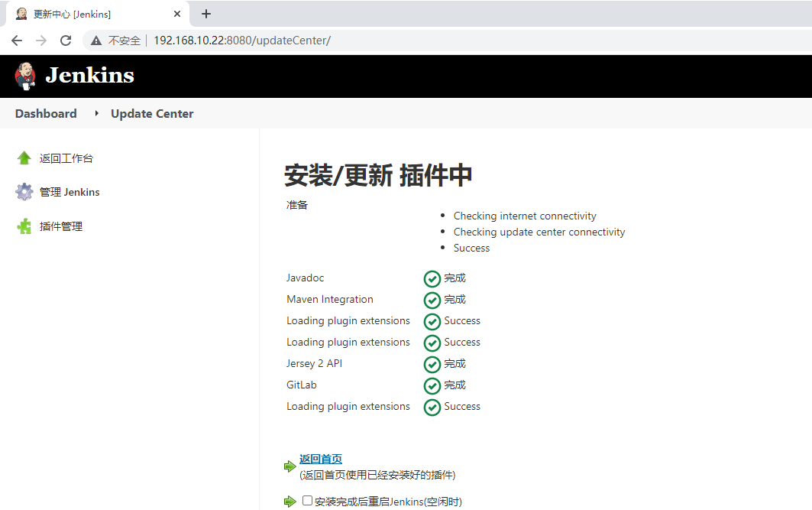Select the 更新中心 [Jenkins] browser tab
This screenshot has height=510, width=812.
pos(97,14)
